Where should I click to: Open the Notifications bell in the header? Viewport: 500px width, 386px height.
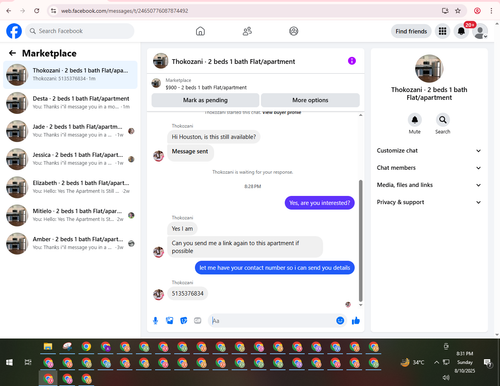click(x=461, y=31)
